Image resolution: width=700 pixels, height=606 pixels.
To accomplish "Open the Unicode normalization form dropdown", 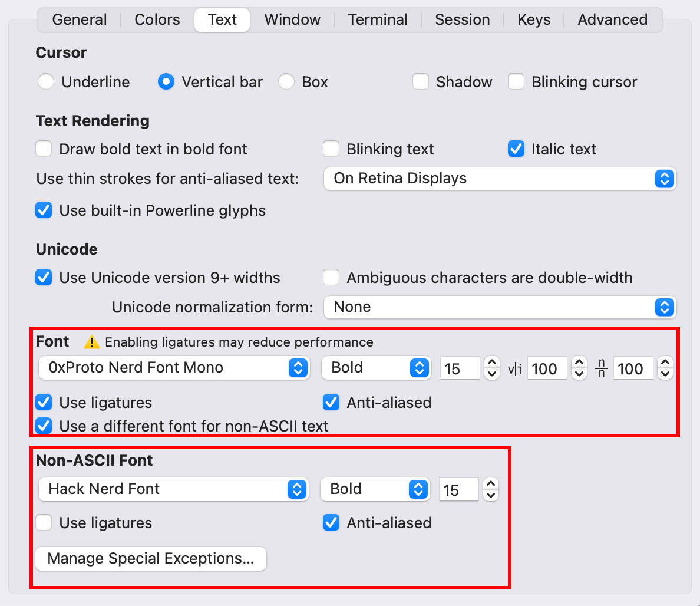I will pyautogui.click(x=500, y=307).
